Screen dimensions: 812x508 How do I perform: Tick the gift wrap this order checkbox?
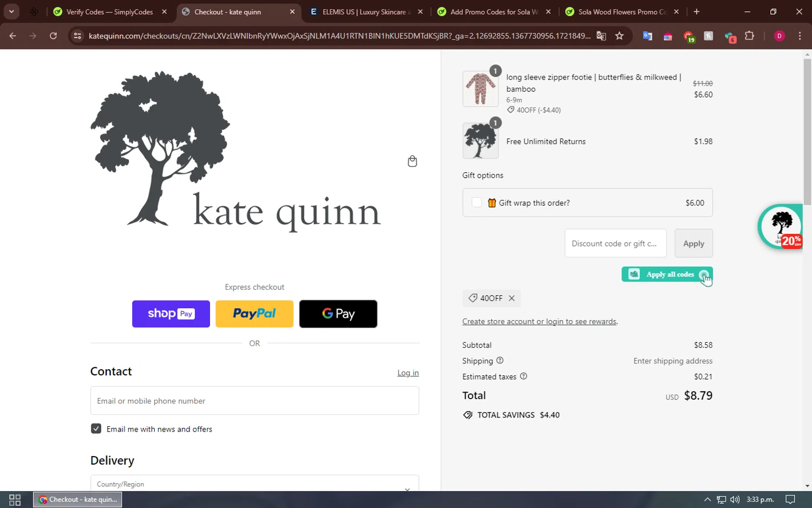tap(476, 203)
